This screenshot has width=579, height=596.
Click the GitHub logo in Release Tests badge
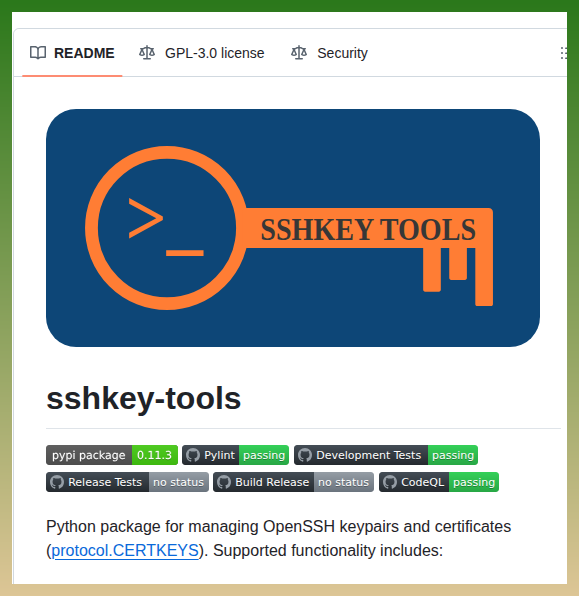57,482
